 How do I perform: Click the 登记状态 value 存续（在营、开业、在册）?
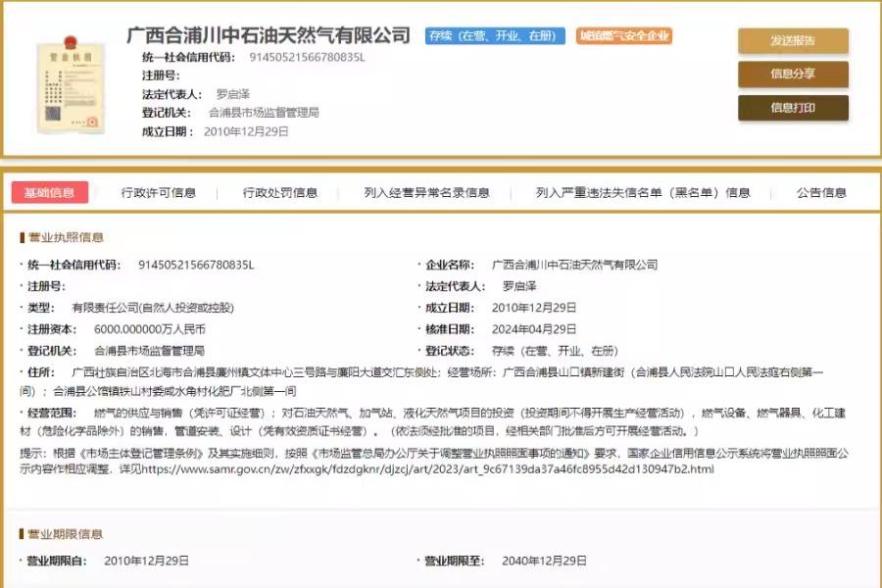(556, 351)
